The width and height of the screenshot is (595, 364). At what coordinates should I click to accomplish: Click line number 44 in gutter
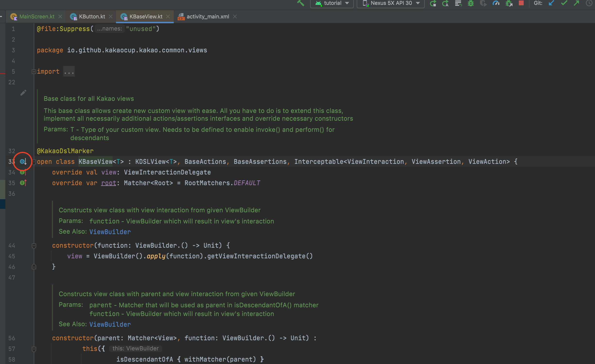tap(12, 246)
